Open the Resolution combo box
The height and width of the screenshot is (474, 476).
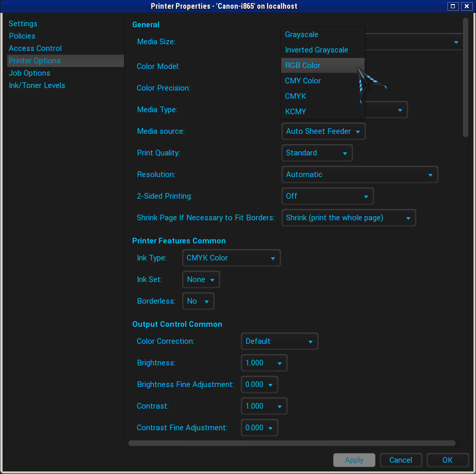[x=360, y=174]
